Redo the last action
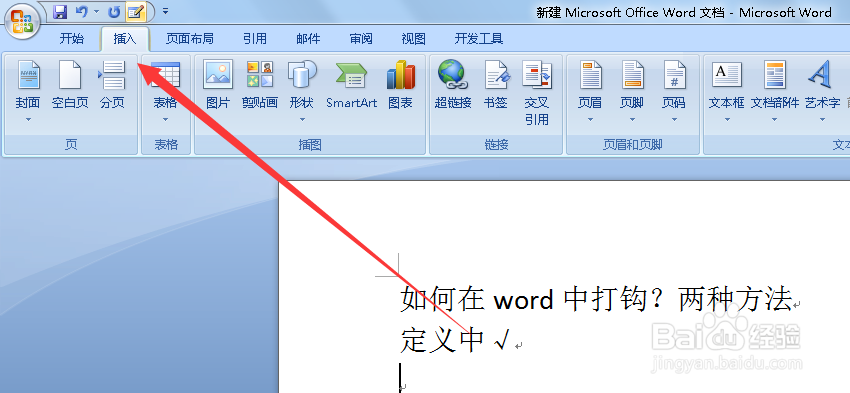Screen dimensions: 850x393 (114, 11)
